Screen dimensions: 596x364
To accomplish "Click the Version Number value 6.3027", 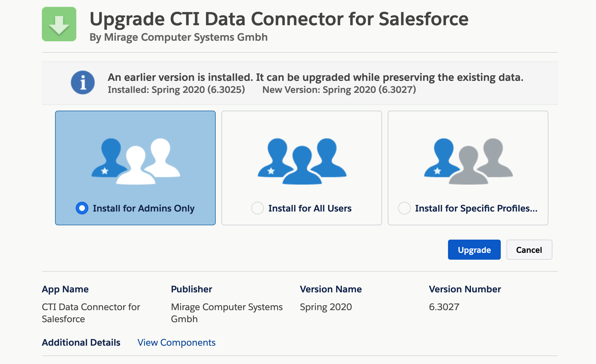I will coord(444,307).
